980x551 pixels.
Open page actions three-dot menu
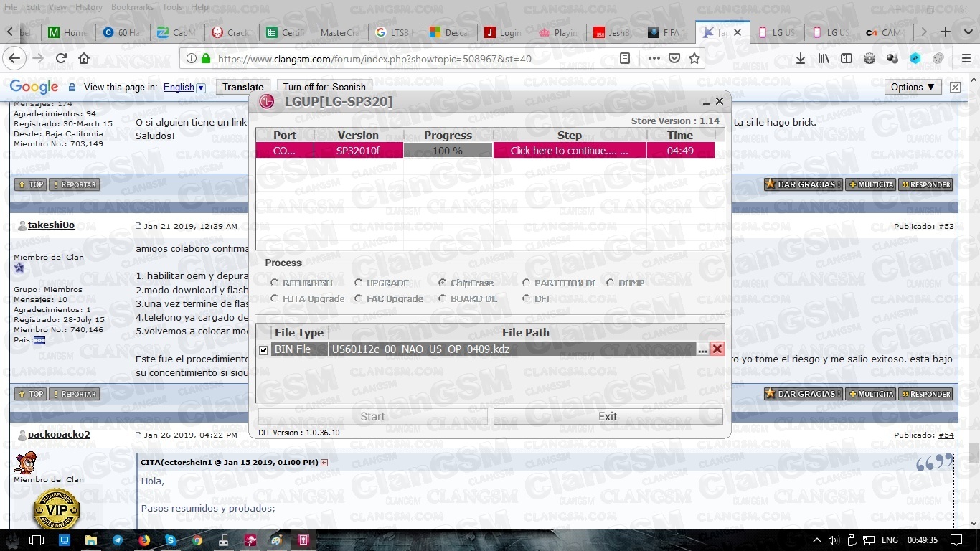[654, 59]
